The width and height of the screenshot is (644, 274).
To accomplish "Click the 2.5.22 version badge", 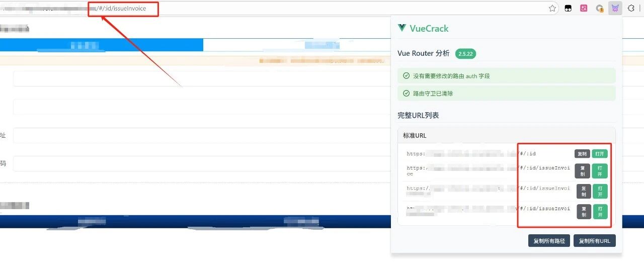I will 466,53.
